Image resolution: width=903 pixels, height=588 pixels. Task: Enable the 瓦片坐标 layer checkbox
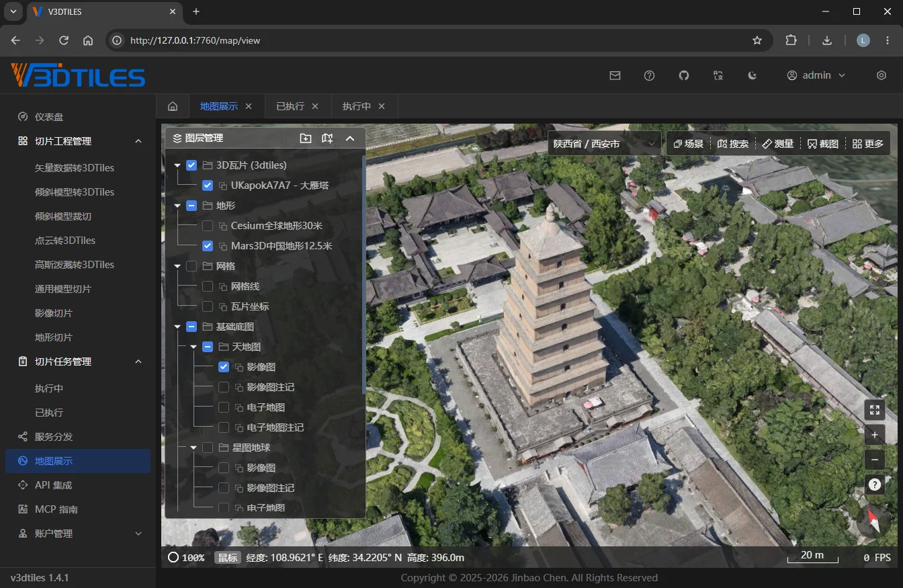[208, 306]
